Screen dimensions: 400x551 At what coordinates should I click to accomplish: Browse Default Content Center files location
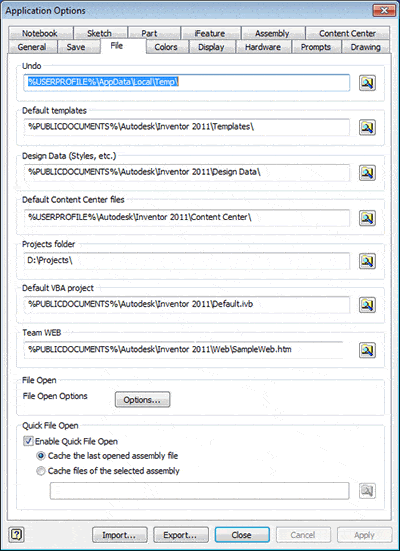click(367, 218)
